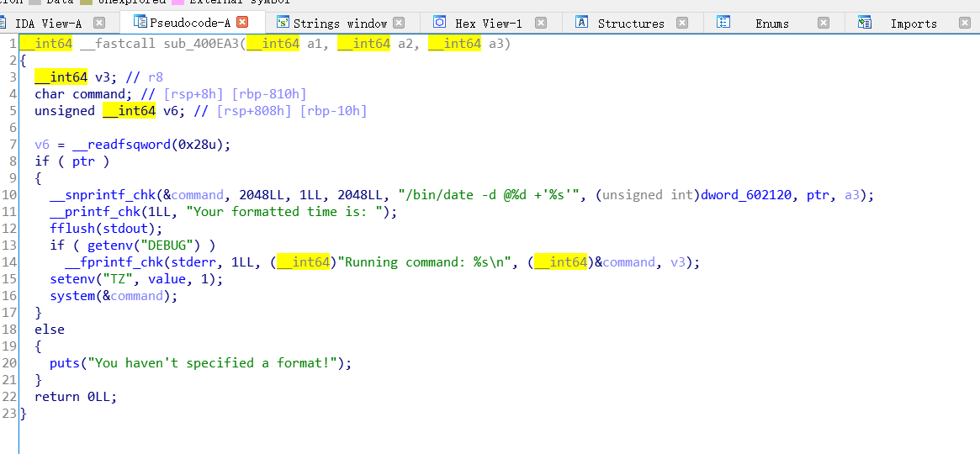Close the Hex View-1 tab
This screenshot has width=980, height=454.
541,23
